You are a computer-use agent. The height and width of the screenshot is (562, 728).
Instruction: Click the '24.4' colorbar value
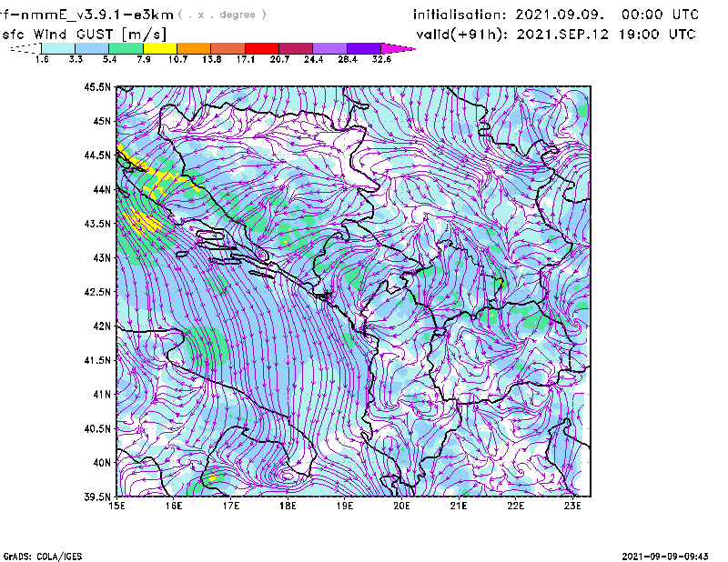coord(313,59)
